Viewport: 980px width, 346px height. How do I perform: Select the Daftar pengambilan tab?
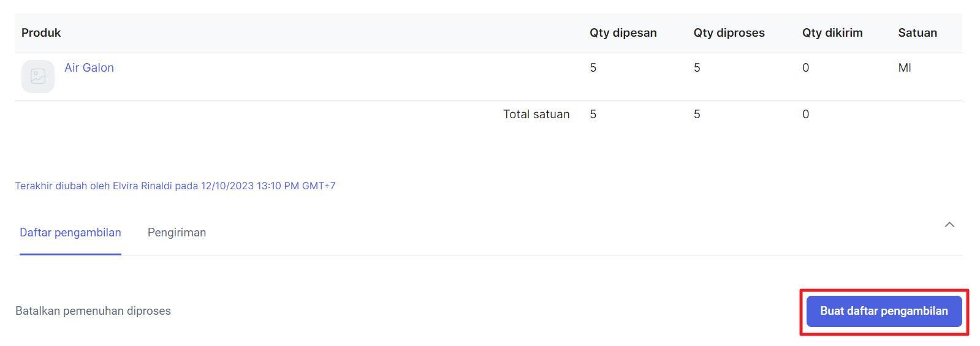[70, 233]
